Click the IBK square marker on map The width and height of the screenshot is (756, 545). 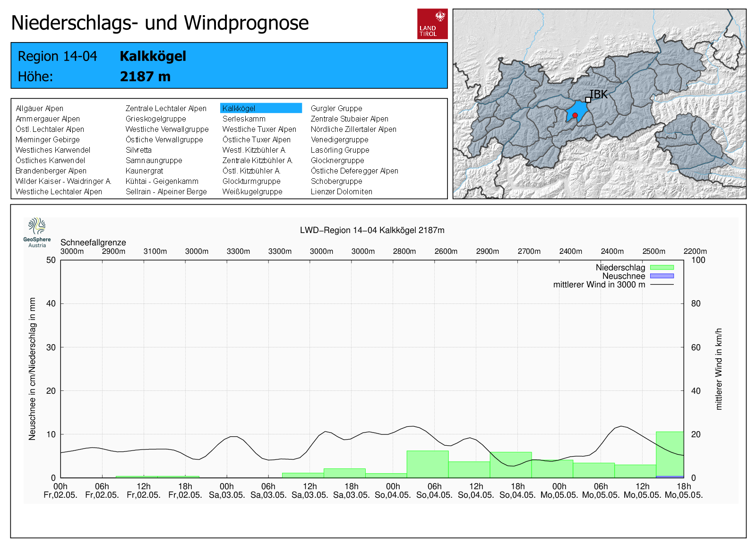tap(588, 100)
